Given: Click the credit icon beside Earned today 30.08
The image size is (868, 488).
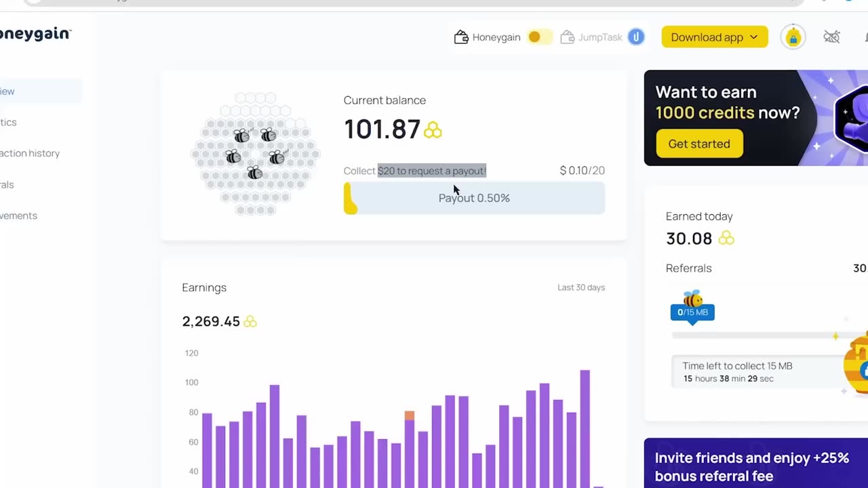Looking at the screenshot, I should pos(726,239).
